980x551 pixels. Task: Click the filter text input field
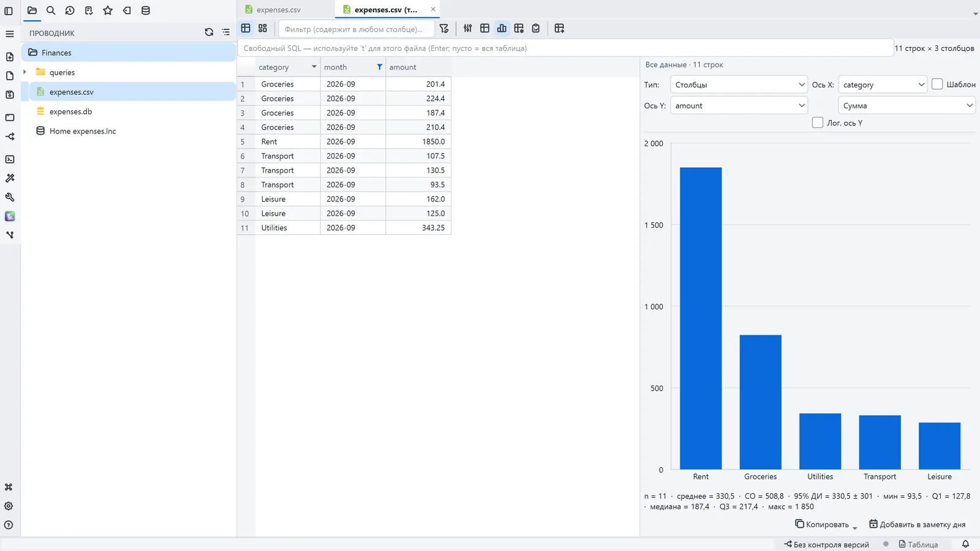point(356,29)
